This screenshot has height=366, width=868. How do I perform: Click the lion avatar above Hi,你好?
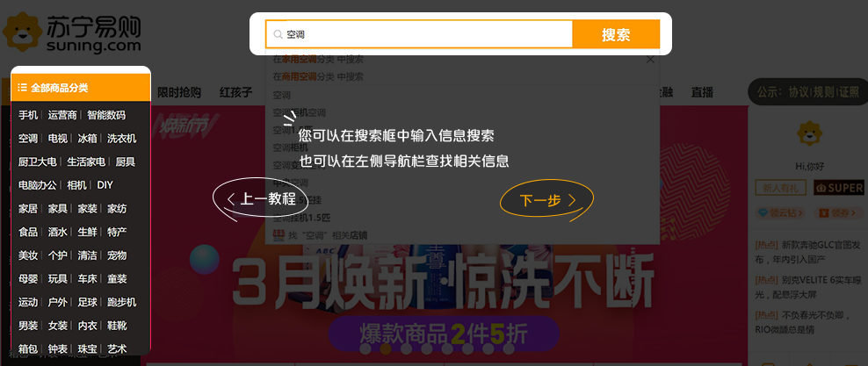tap(809, 133)
